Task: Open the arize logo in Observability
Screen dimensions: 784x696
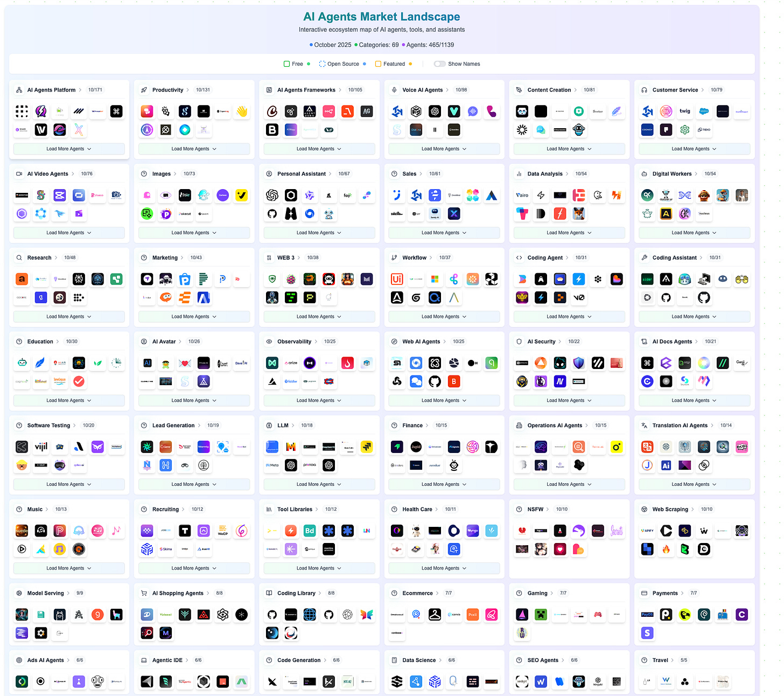Action: point(291,363)
